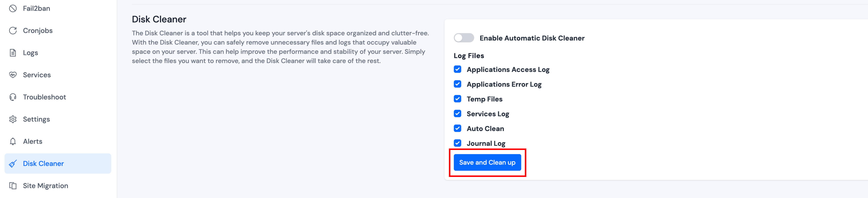Uncheck the Services Log checkbox
Image resolution: width=868 pixels, height=198 pixels.
coord(457,114)
